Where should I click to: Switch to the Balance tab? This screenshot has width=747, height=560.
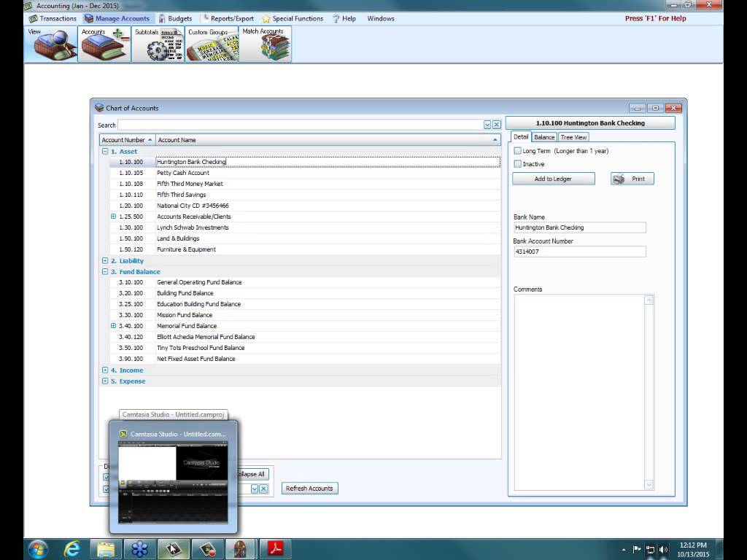click(544, 137)
